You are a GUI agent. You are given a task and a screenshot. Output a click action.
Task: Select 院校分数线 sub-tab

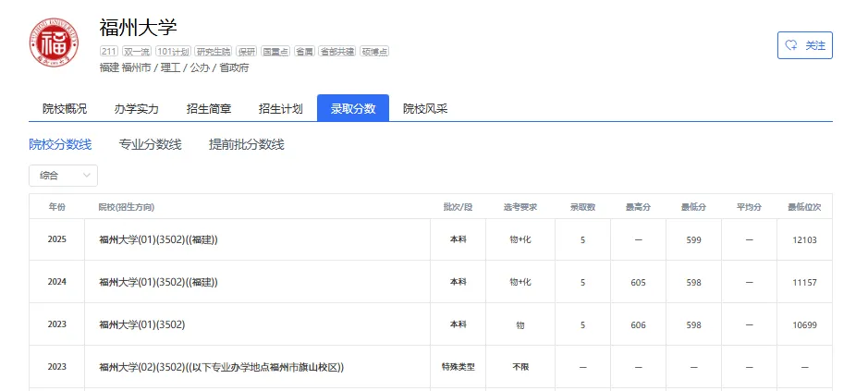[60, 144]
